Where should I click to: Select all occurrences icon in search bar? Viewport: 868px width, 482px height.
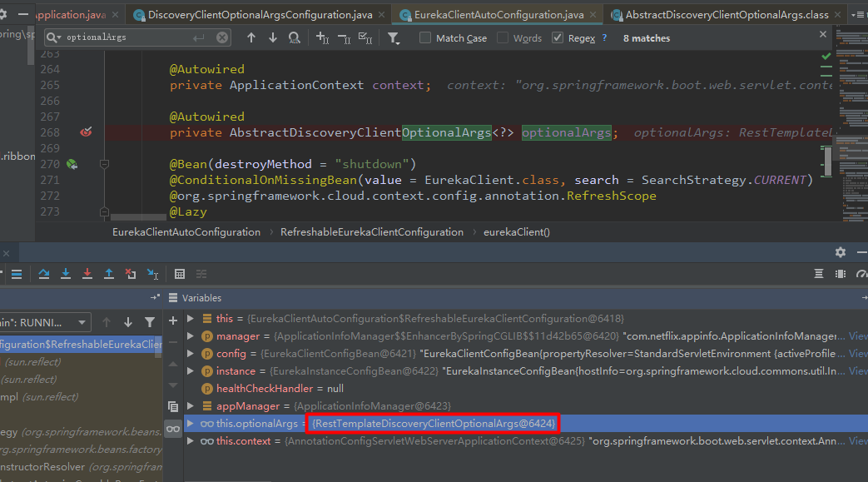tap(365, 37)
